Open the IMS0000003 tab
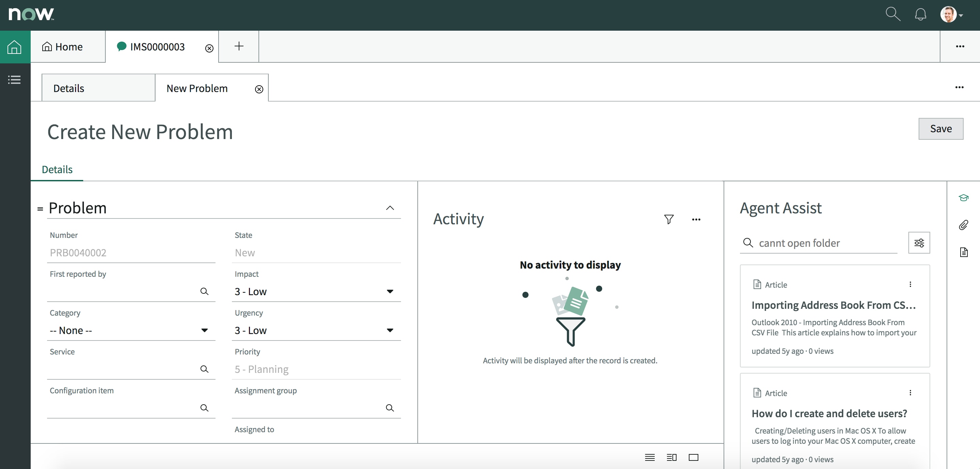The image size is (980, 469). click(157, 46)
